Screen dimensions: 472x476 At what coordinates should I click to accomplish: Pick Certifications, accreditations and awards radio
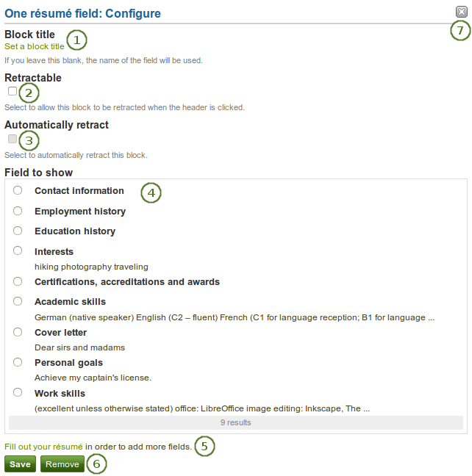coord(18,281)
